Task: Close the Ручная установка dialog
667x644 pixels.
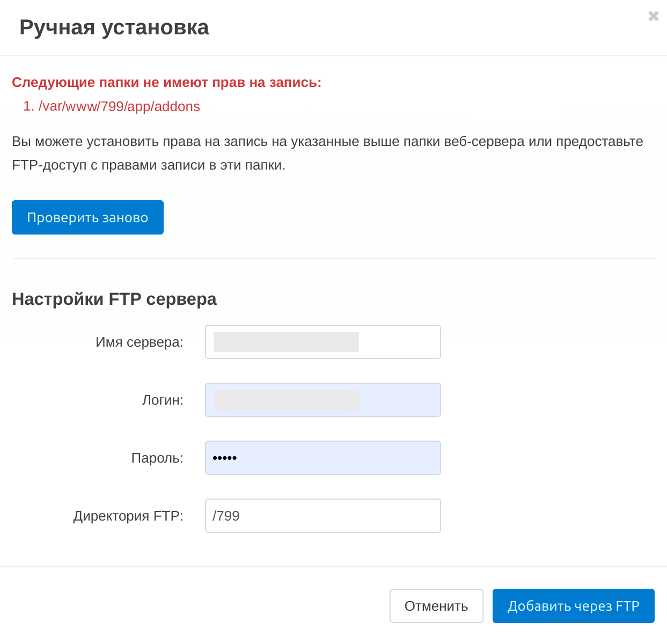Action: point(653,16)
